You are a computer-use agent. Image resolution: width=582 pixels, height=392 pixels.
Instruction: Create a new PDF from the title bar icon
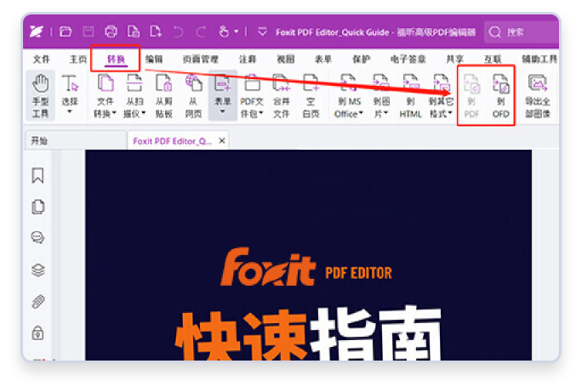(156, 31)
